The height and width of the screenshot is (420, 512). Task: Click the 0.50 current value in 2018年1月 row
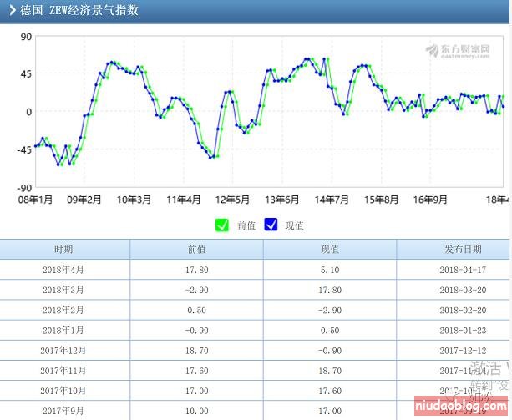pos(330,331)
